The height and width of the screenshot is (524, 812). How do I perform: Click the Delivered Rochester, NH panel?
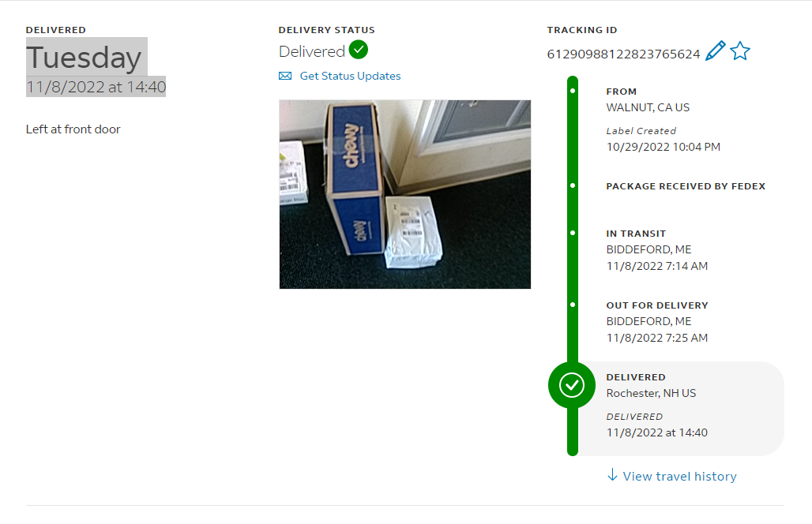[x=679, y=409]
